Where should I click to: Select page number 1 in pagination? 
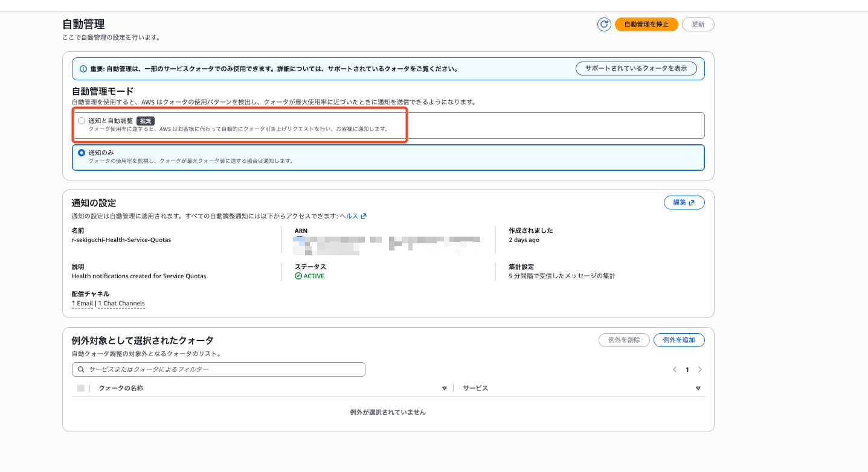pyautogui.click(x=687, y=369)
